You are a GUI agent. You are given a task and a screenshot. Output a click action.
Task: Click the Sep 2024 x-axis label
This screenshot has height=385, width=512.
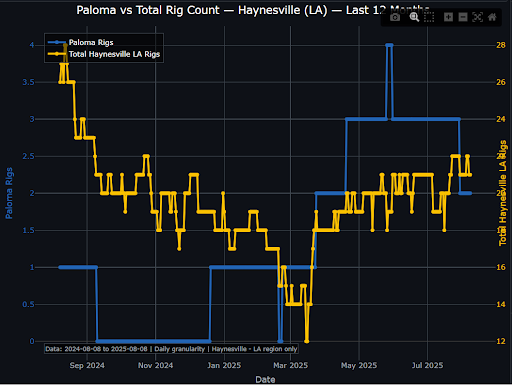click(87, 365)
